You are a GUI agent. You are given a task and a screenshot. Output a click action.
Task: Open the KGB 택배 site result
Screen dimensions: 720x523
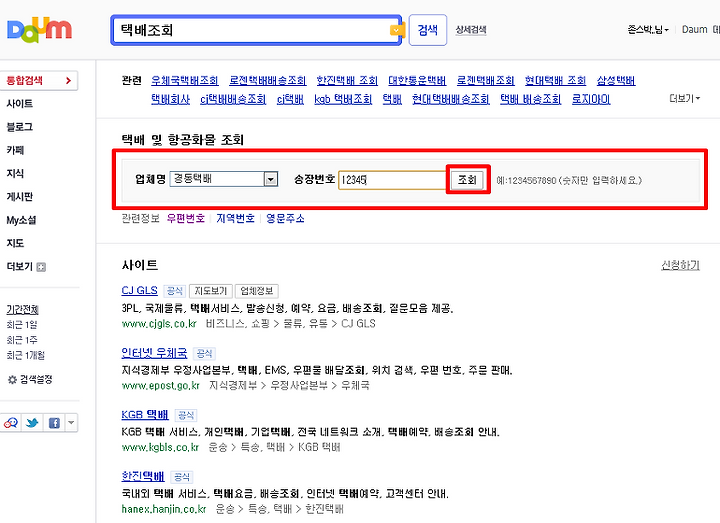pyautogui.click(x=145, y=415)
